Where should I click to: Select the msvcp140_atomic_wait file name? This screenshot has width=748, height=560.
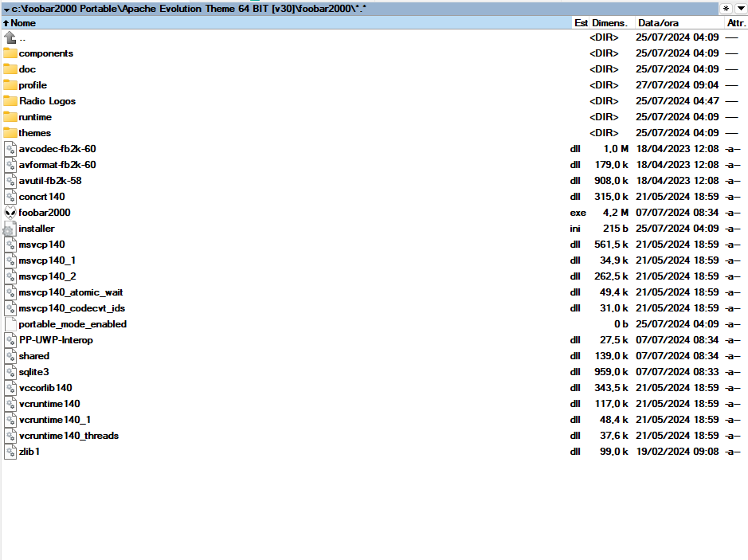[x=71, y=292]
